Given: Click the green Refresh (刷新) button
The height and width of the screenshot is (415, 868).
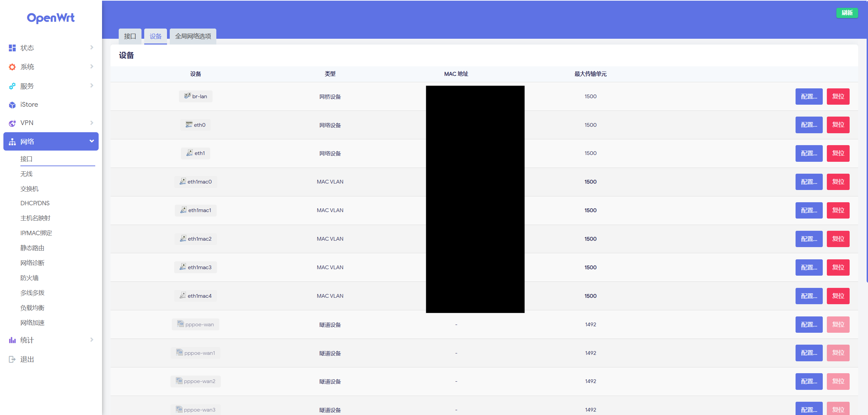Looking at the screenshot, I should [847, 13].
